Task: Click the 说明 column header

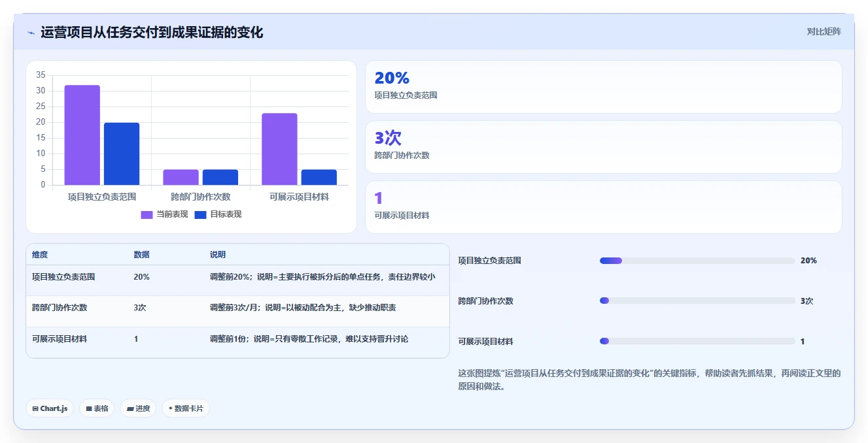Action: (218, 255)
